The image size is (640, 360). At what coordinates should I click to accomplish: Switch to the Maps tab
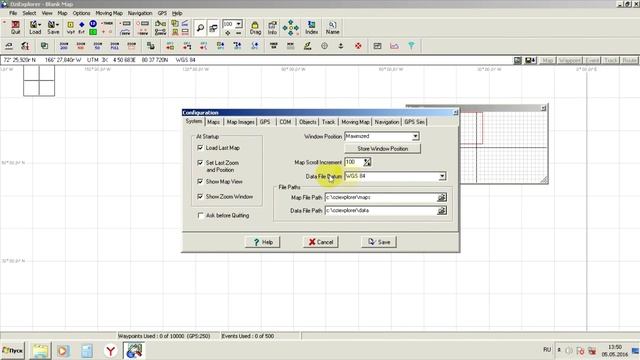click(213, 122)
